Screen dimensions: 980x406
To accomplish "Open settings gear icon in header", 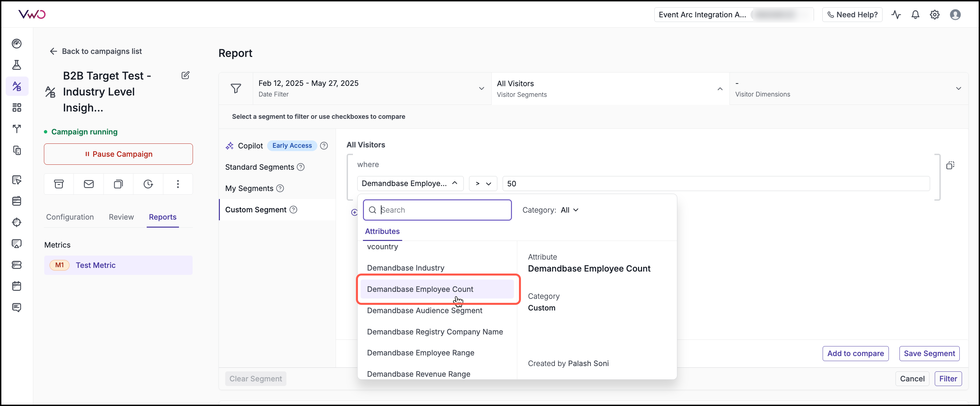I will (x=935, y=15).
